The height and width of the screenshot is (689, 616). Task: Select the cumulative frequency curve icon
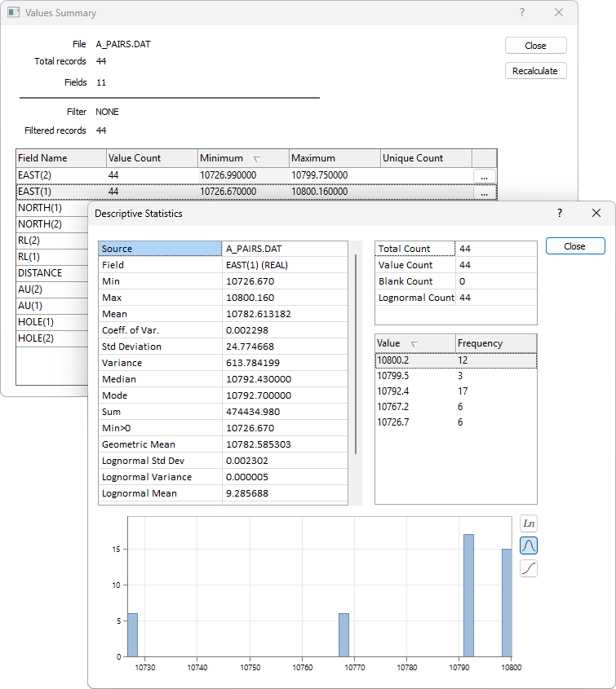tap(529, 568)
